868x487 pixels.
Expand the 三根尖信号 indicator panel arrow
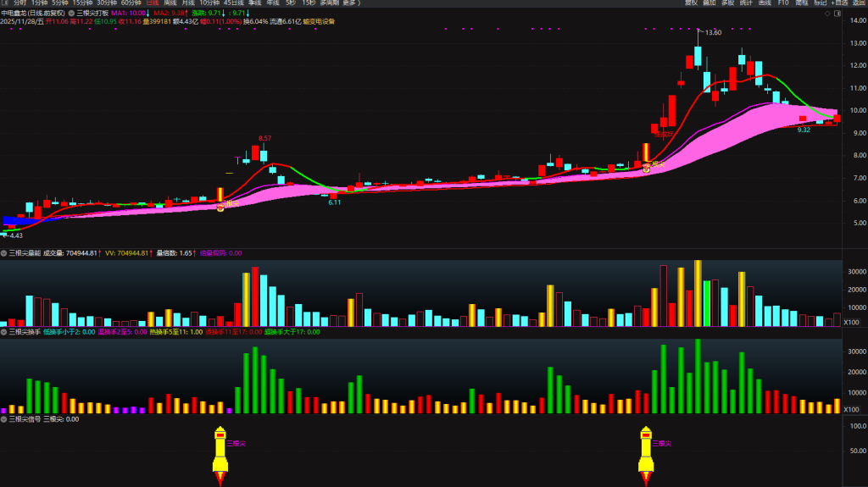pyautogui.click(x=4, y=418)
